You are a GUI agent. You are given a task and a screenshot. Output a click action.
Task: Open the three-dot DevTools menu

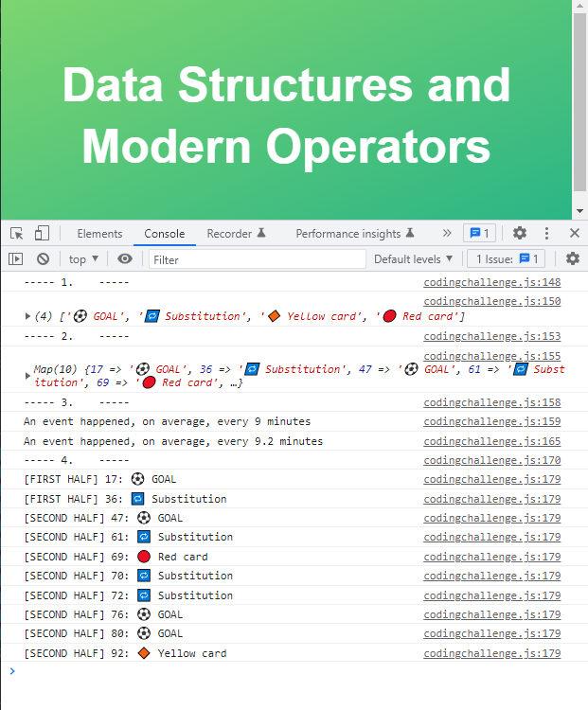click(546, 233)
